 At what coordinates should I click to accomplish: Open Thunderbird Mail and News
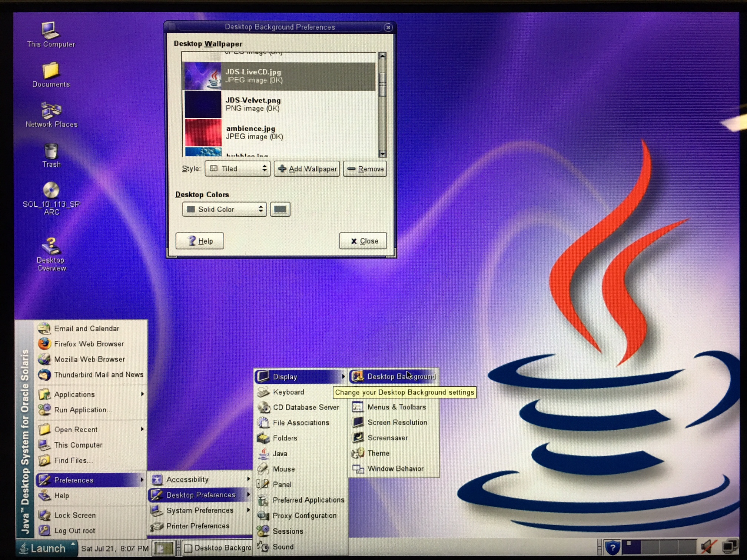click(x=91, y=375)
